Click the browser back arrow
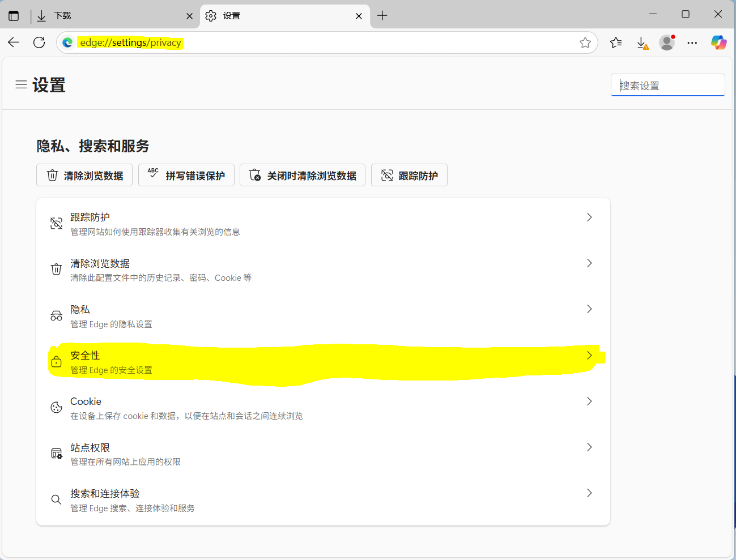736x560 pixels. coord(14,42)
